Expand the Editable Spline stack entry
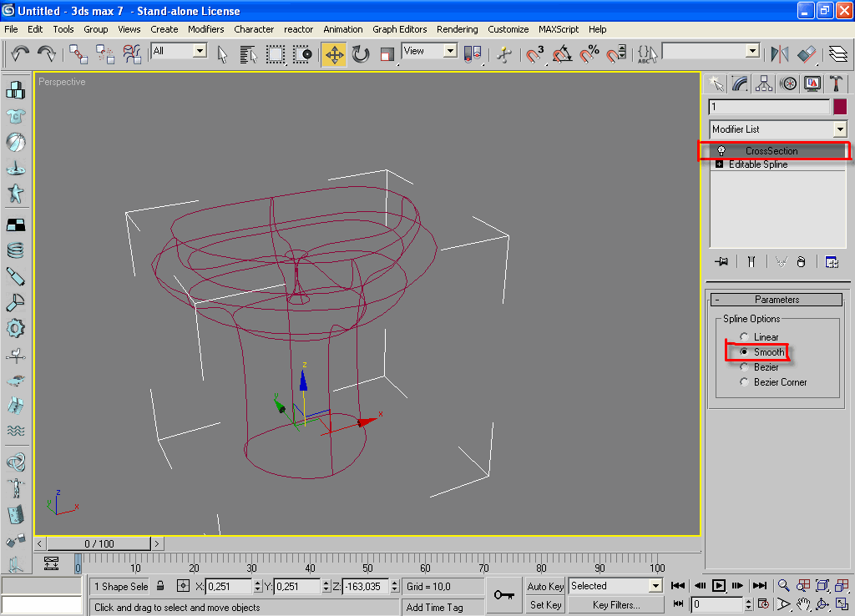 click(719, 164)
